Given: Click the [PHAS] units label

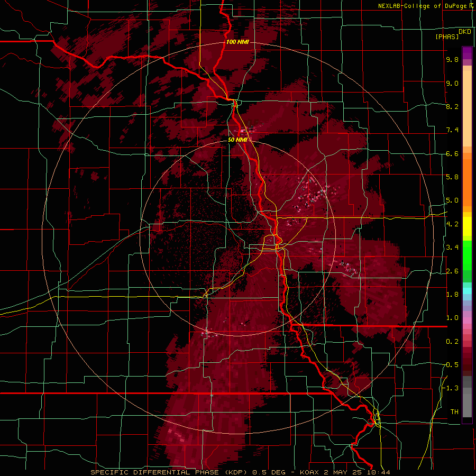Looking at the screenshot, I should (x=447, y=36).
